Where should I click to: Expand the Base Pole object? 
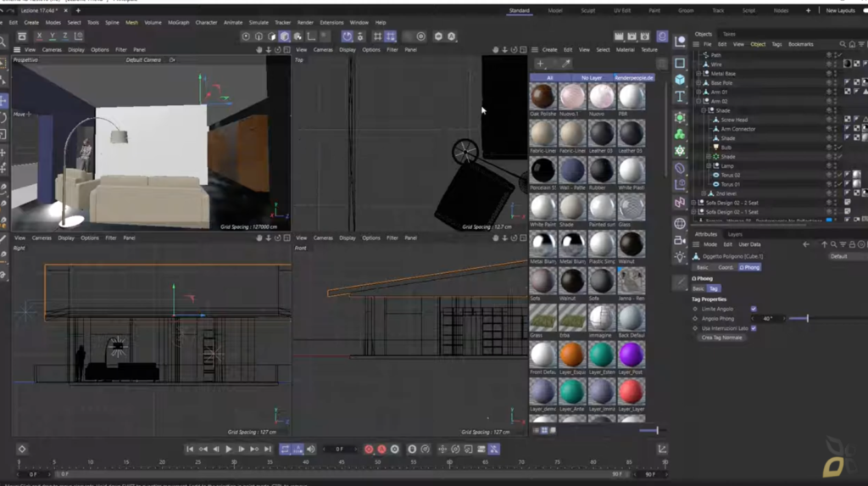tap(698, 83)
